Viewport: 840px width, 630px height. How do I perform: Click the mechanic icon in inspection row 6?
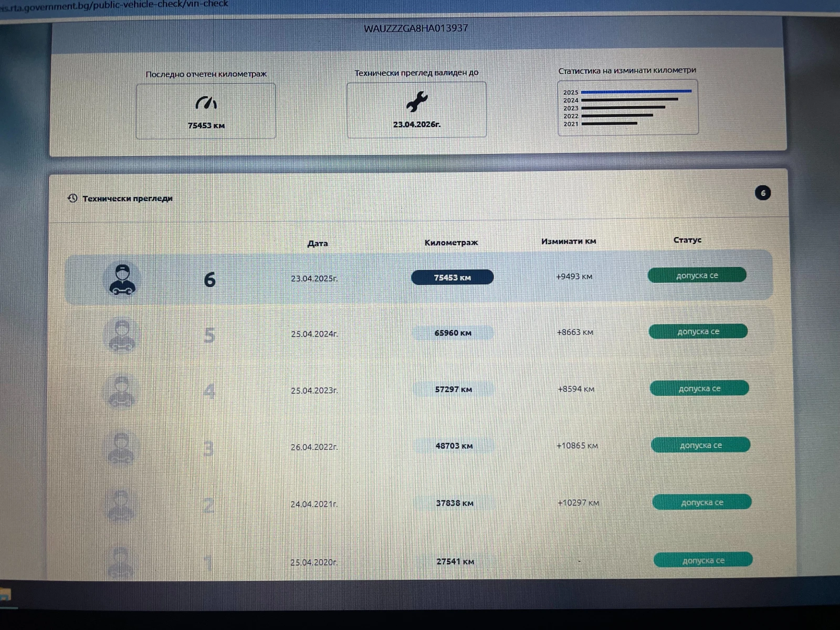(x=122, y=279)
